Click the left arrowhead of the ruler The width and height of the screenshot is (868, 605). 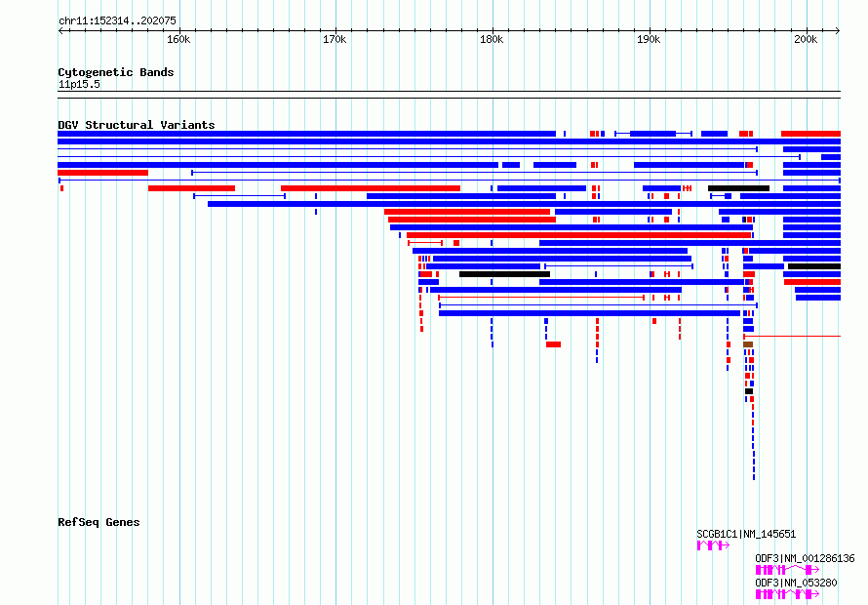point(60,30)
